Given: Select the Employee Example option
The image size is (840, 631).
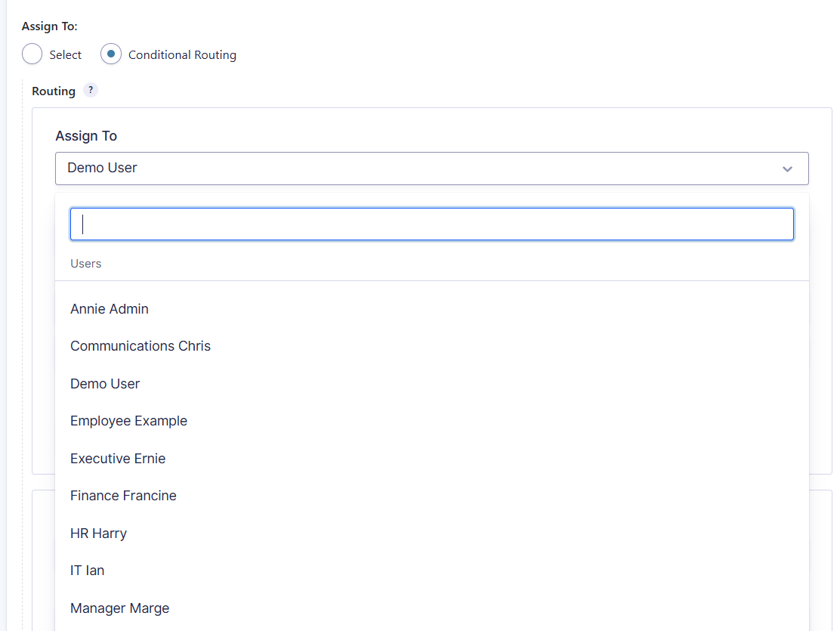Looking at the screenshot, I should point(128,421).
